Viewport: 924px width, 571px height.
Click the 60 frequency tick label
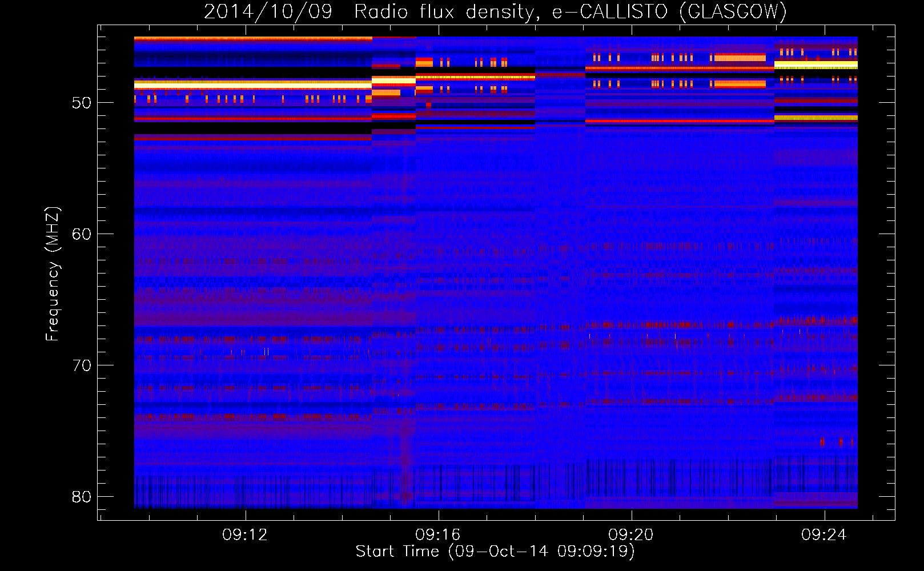pyautogui.click(x=82, y=234)
